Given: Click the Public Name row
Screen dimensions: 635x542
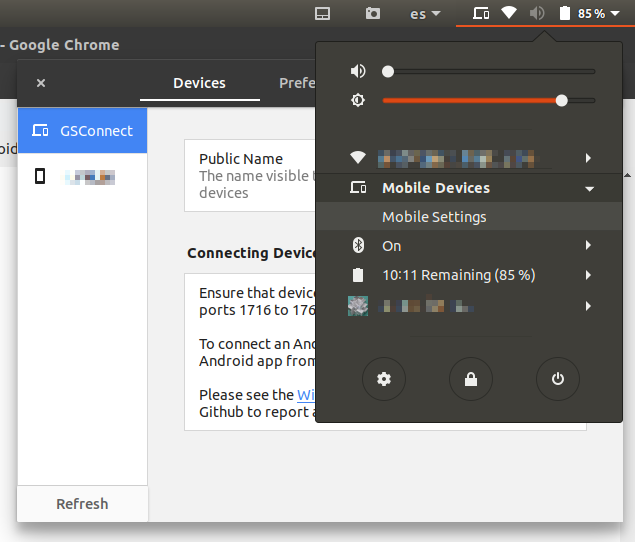Looking at the screenshot, I should pyautogui.click(x=250, y=175).
